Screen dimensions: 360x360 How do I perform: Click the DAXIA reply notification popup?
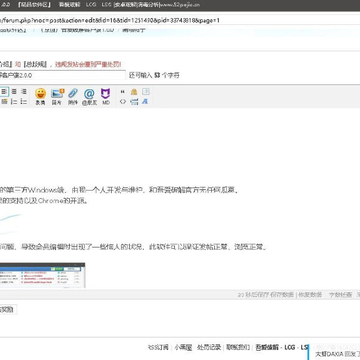[x=334, y=352]
